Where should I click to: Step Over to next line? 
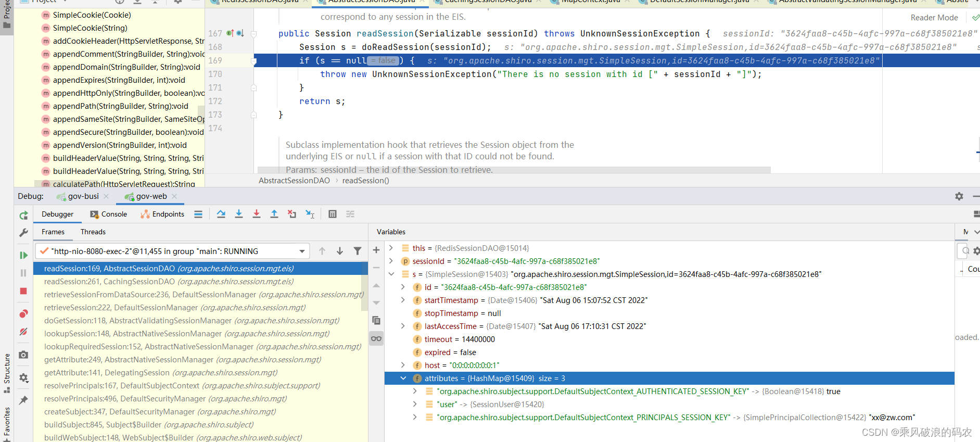click(x=221, y=214)
